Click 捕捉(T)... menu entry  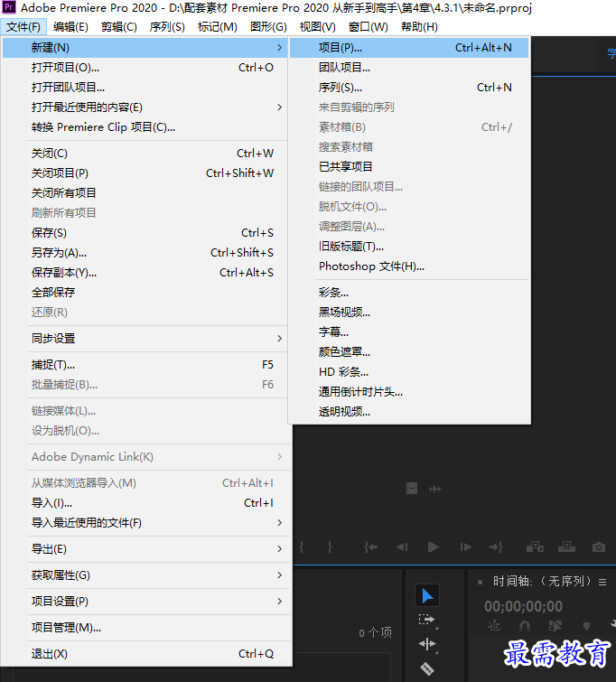pos(145,365)
